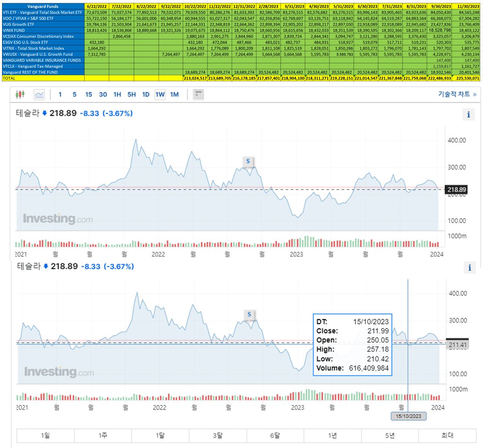
Task: Click the Low 210.42 tooltip value
Action: click(378, 359)
